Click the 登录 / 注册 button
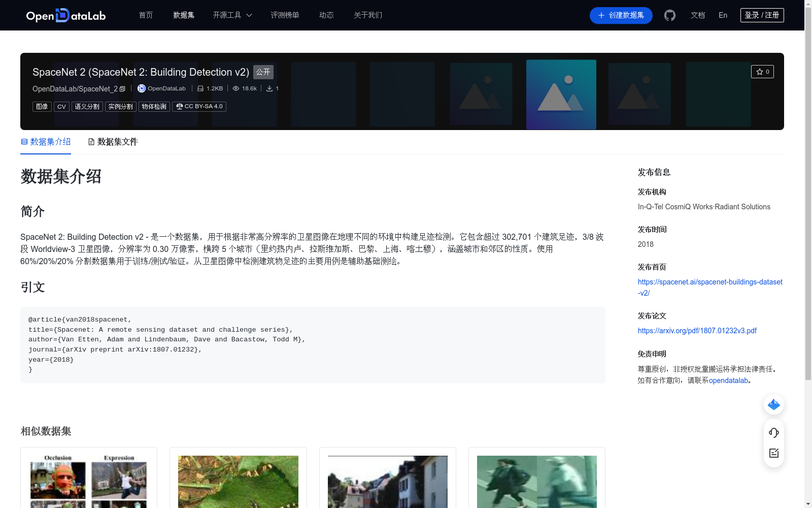 click(762, 15)
